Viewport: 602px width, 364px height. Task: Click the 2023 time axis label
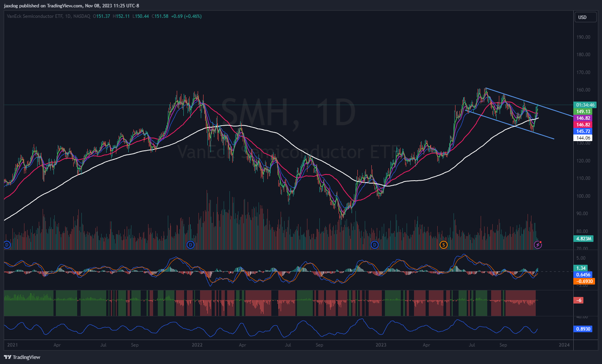(x=381, y=345)
